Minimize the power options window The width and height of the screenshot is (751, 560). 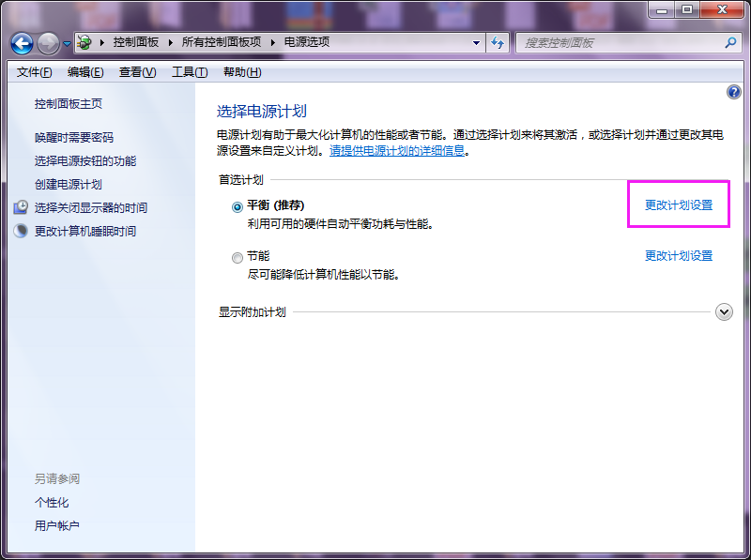pyautogui.click(x=662, y=9)
